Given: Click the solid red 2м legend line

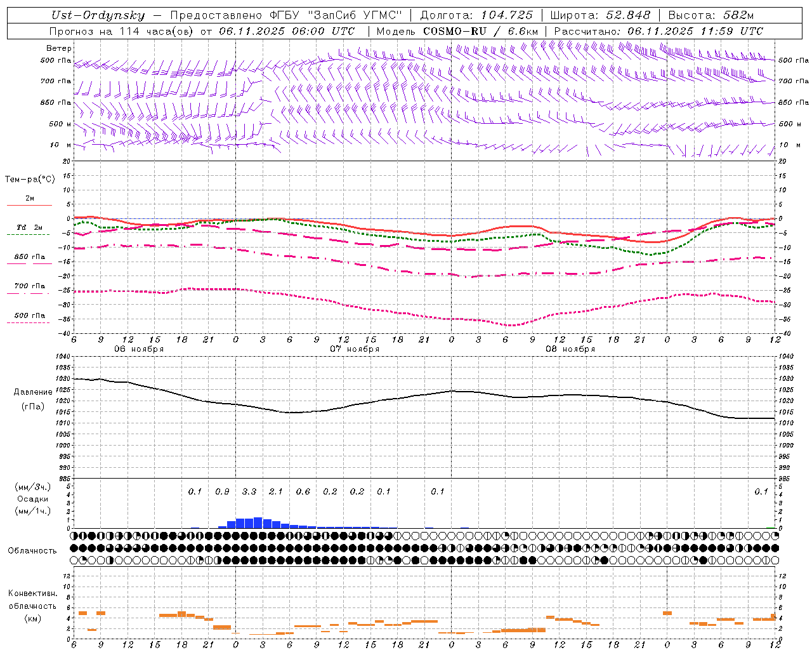Looking at the screenshot, I should 29,206.
